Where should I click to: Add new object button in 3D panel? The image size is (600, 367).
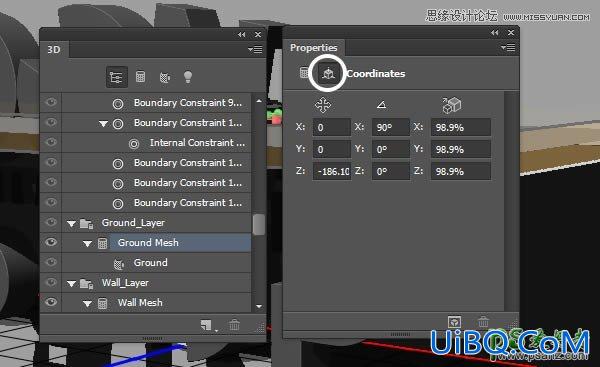(x=206, y=325)
